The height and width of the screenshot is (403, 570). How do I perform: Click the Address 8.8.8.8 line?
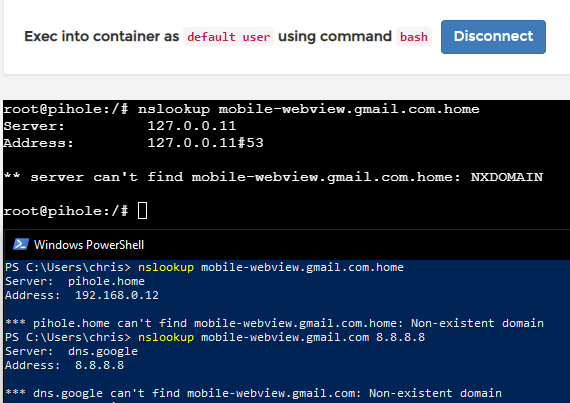pyautogui.click(x=64, y=365)
